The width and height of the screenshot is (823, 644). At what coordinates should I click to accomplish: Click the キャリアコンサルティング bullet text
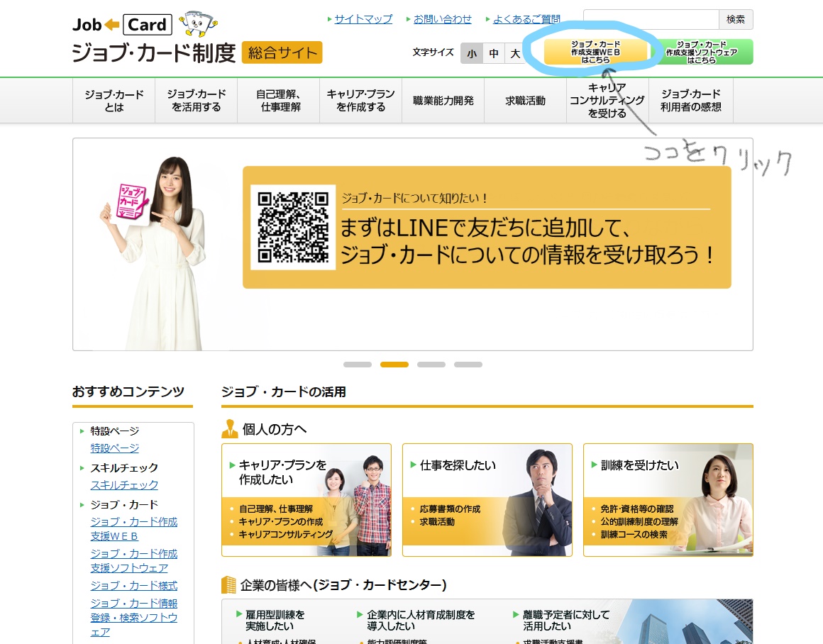coord(286,534)
